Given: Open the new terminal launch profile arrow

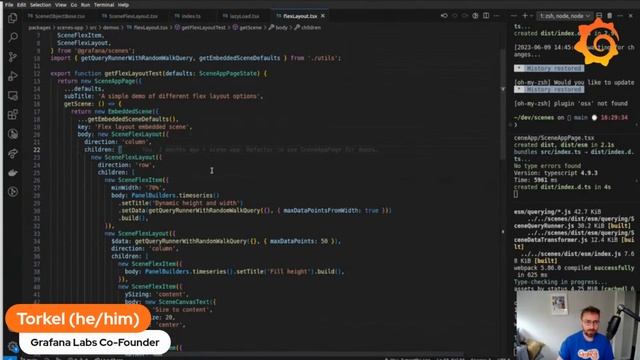Looking at the screenshot, I should [x=531, y=16].
